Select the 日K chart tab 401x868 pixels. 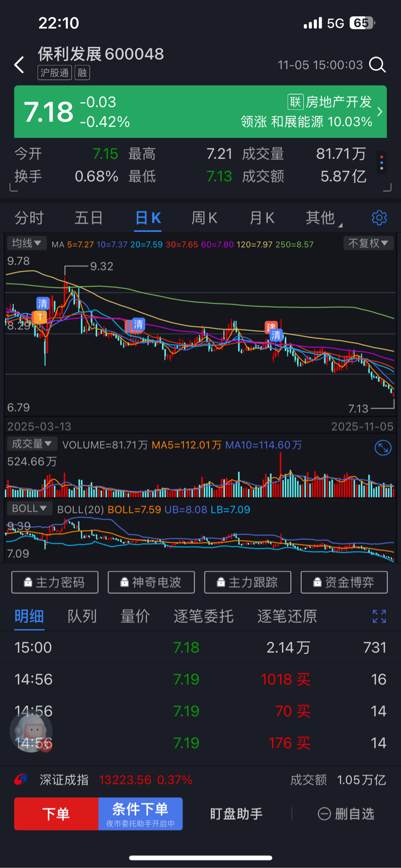point(148,218)
